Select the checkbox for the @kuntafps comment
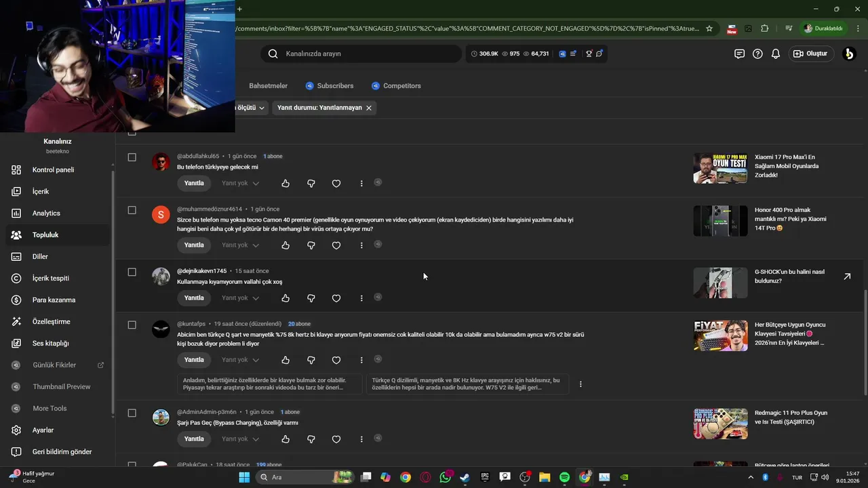 click(132, 325)
